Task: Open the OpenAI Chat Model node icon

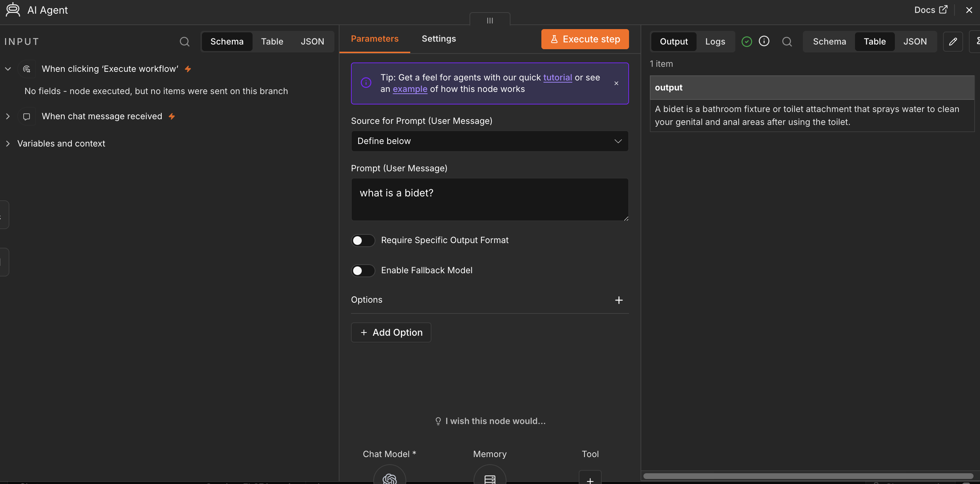Action: pyautogui.click(x=389, y=478)
